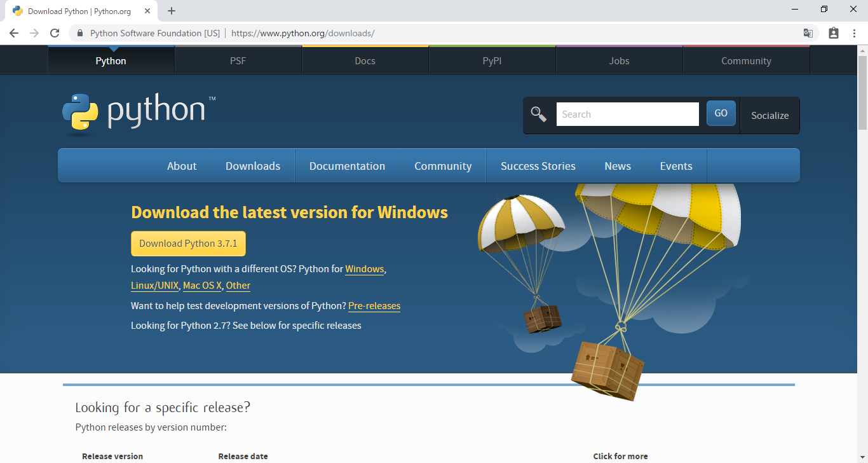This screenshot has width=868, height=463.
Task: Select the PyPI top navigation tab
Action: pos(492,60)
